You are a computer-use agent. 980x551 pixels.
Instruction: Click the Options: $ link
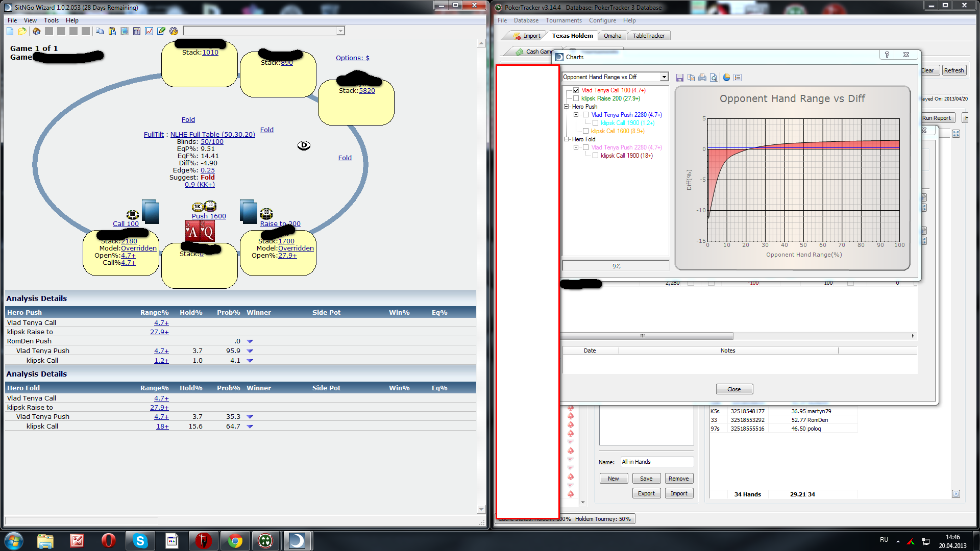click(x=352, y=58)
